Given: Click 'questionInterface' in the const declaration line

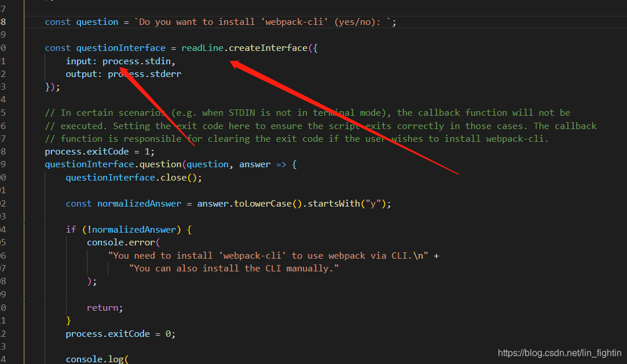Looking at the screenshot, I should [x=121, y=48].
